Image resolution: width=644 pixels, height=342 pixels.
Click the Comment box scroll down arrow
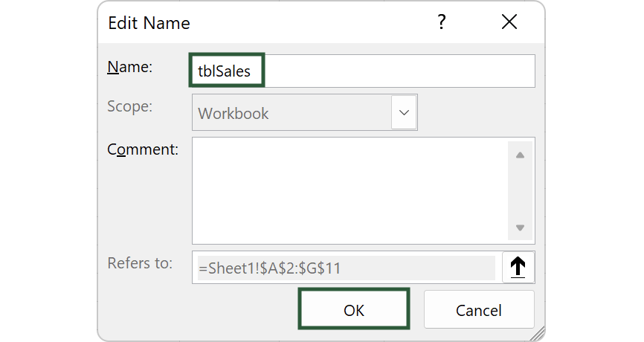pyautogui.click(x=520, y=228)
